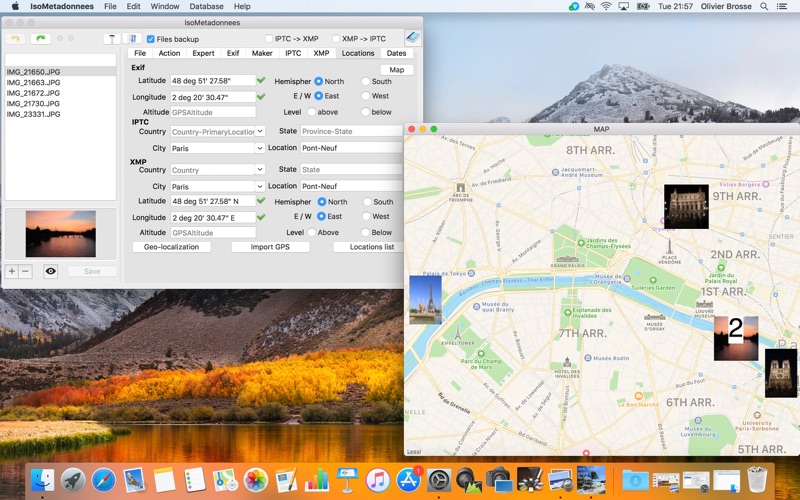This screenshot has width=800, height=500.
Task: Click Opera photo thumbnail on map
Action: [686, 206]
